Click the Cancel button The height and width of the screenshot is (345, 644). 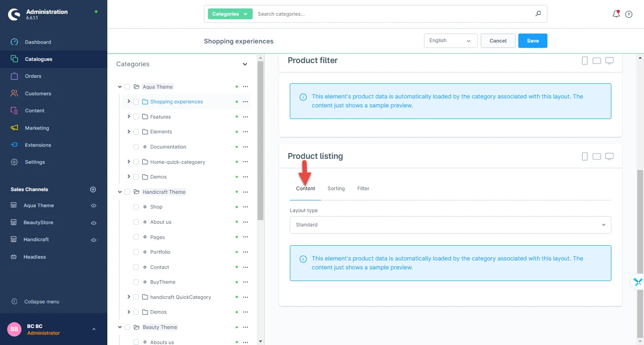[x=498, y=41]
